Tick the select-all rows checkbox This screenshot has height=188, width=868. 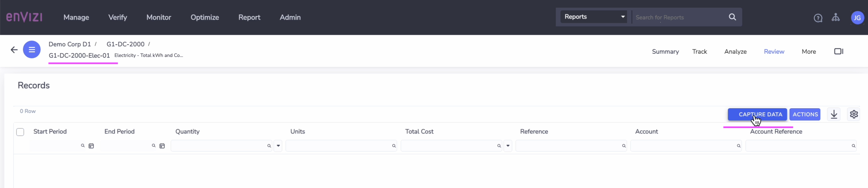coord(20,132)
